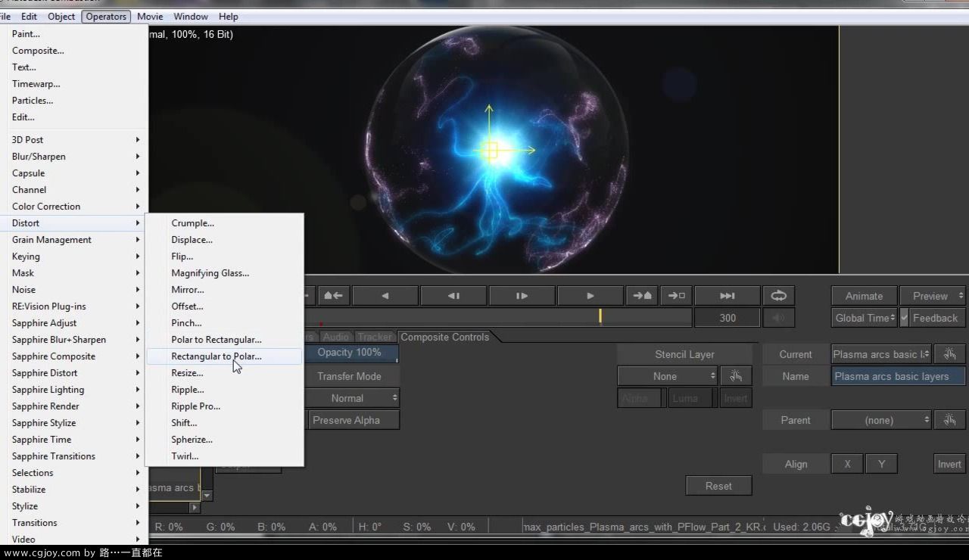Open the Global Time dropdown
The width and height of the screenshot is (969, 560).
[x=864, y=318]
